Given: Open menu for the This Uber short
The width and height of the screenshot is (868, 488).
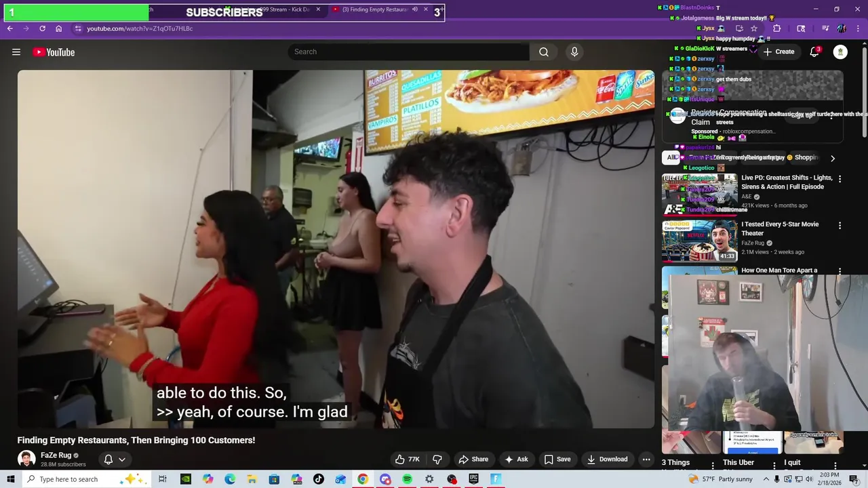Looking at the screenshot, I should (774, 465).
